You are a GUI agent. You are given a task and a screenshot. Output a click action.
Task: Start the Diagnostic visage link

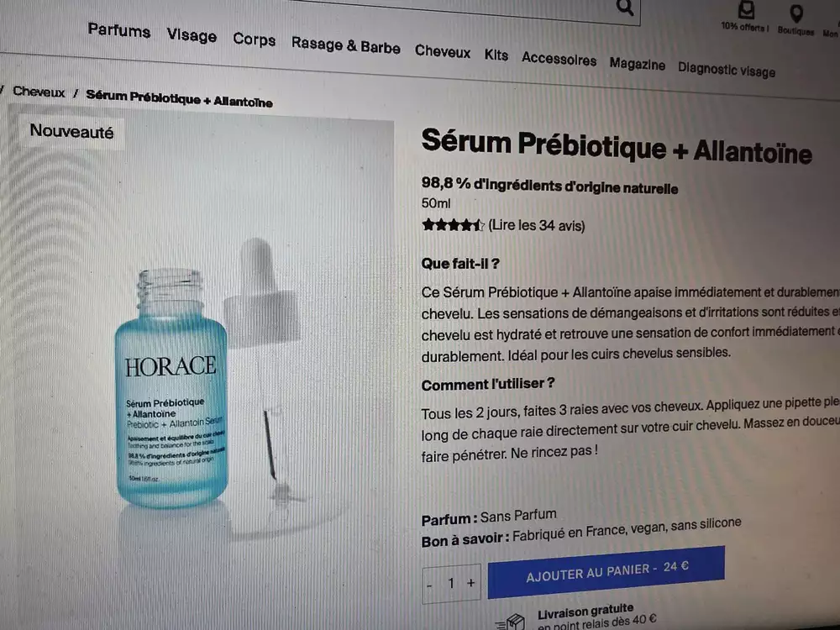click(x=727, y=70)
